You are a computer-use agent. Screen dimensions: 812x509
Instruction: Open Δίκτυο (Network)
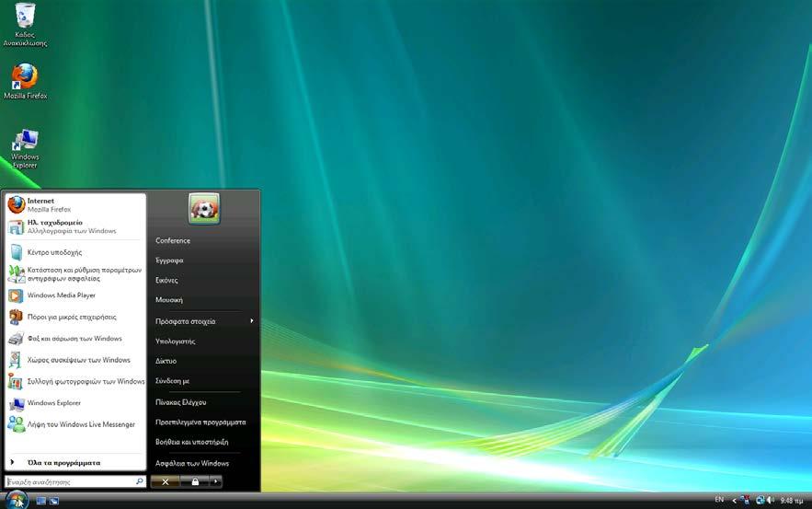coord(204,361)
